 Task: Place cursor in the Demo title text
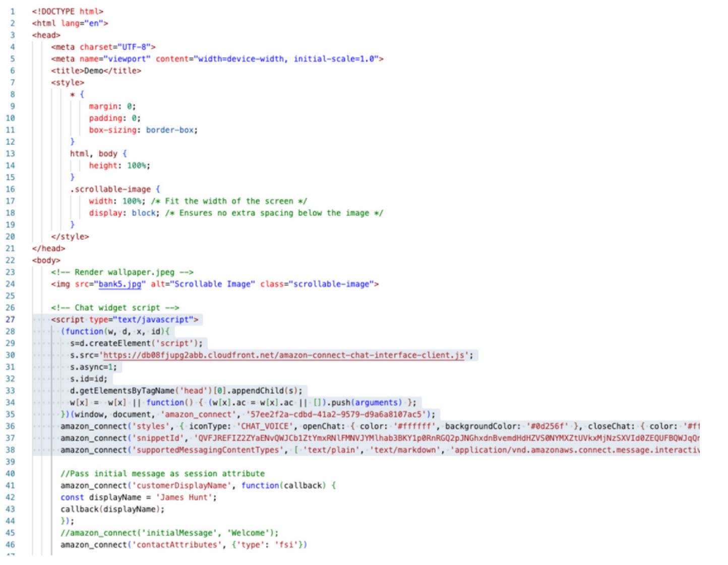(93, 71)
